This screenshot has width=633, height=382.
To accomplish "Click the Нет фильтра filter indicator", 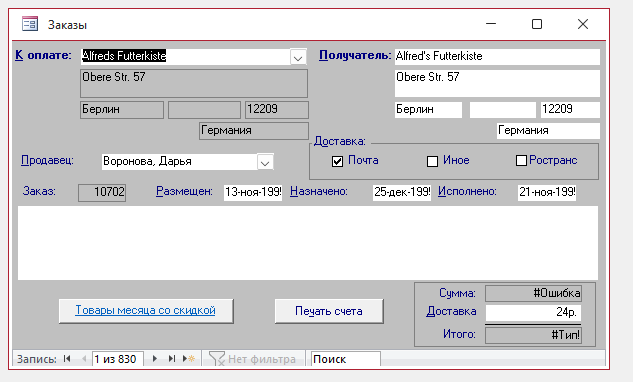I will tap(252, 359).
